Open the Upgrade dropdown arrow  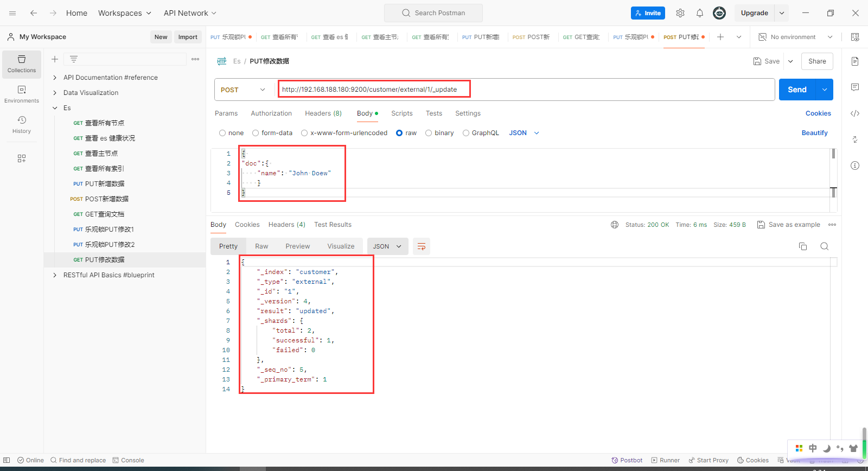click(782, 13)
